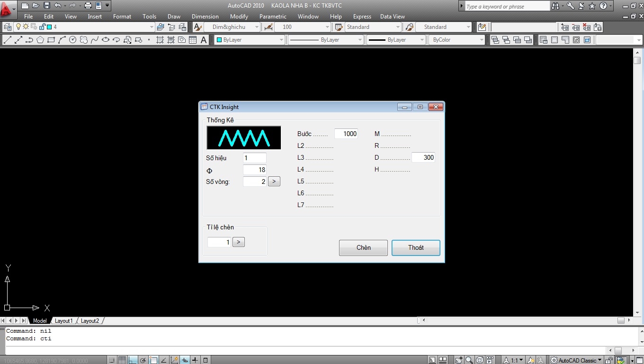Select the Polygon draw tool

click(x=40, y=40)
